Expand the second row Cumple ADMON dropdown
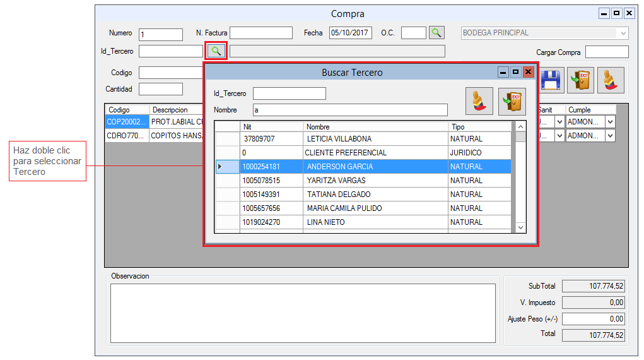The image size is (644, 360). [x=610, y=135]
